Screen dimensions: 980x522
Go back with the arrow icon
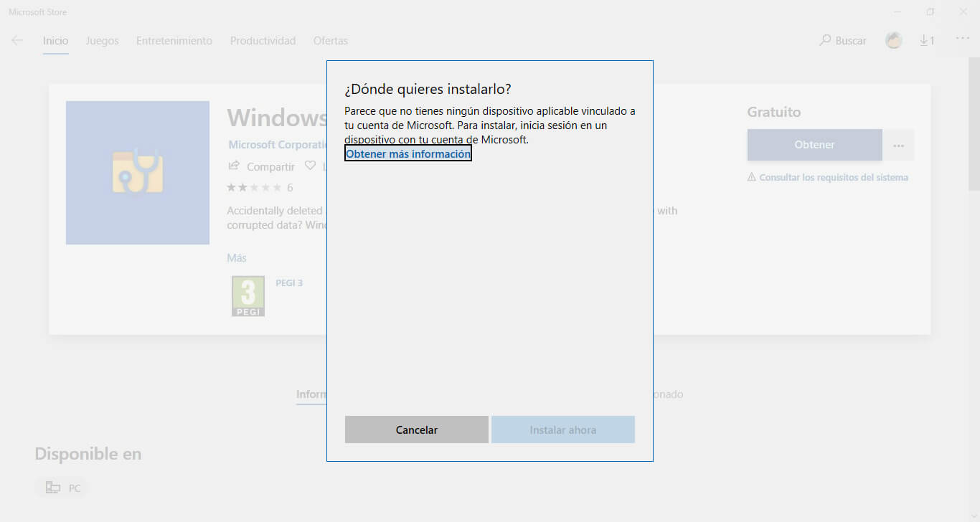tap(17, 41)
